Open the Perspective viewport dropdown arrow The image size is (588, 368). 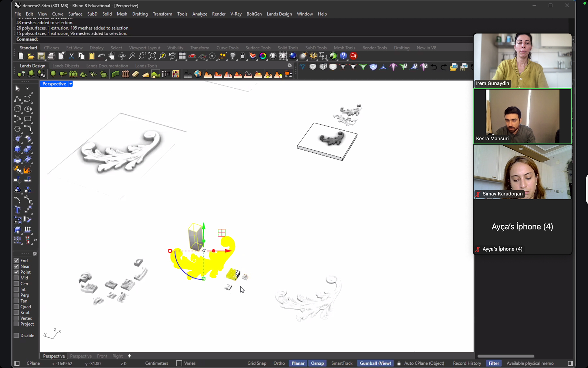pos(70,84)
